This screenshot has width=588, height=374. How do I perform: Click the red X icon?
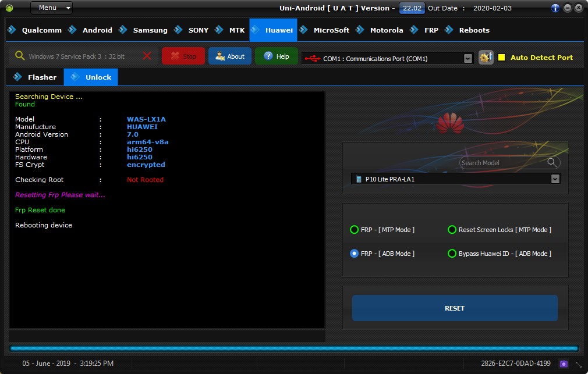(147, 56)
